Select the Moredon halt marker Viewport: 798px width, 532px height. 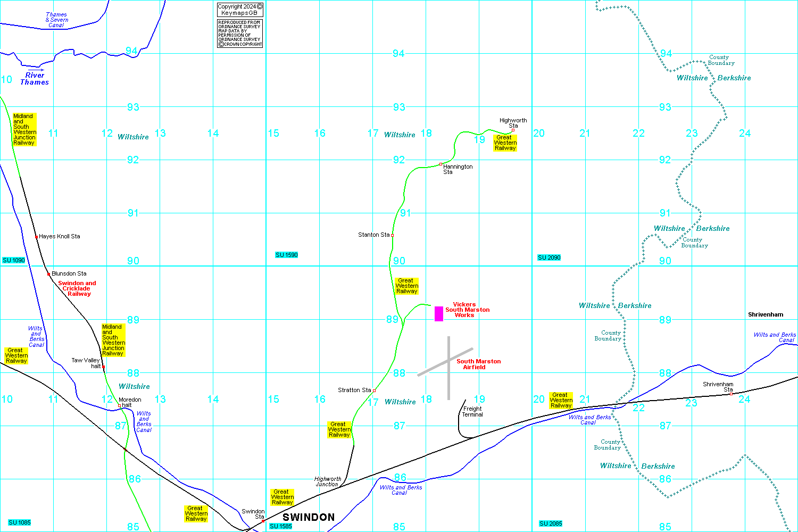[x=119, y=405]
